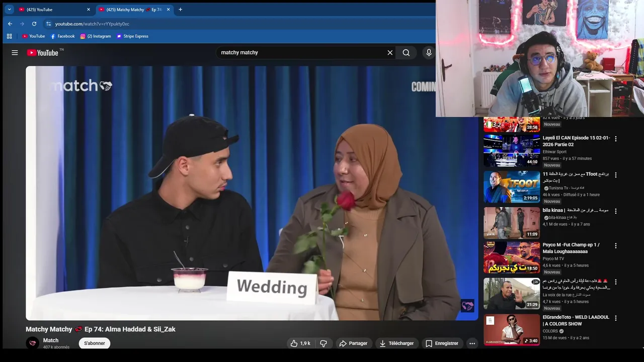Screen dimensions: 644x362
Task: Open the Elhiwar Sport channel name
Action: [554, 152]
